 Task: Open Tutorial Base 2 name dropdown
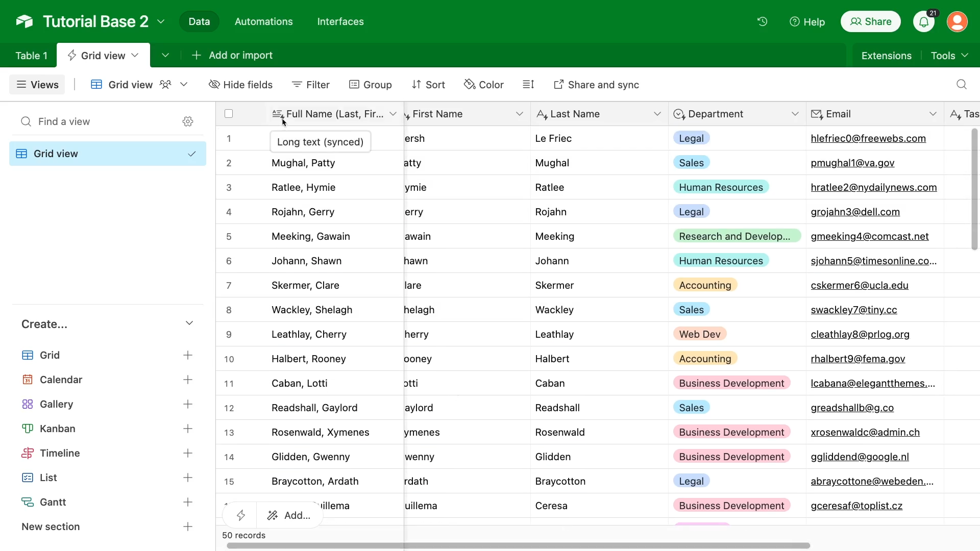161,21
